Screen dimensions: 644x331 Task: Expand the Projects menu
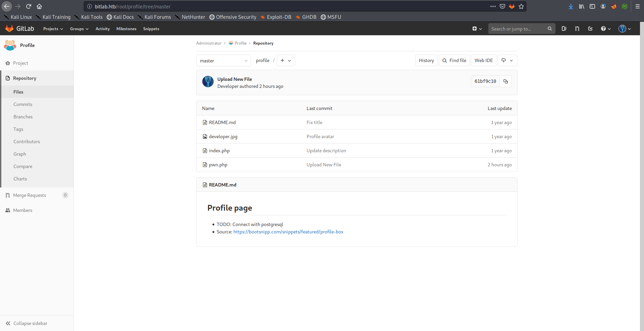53,29
